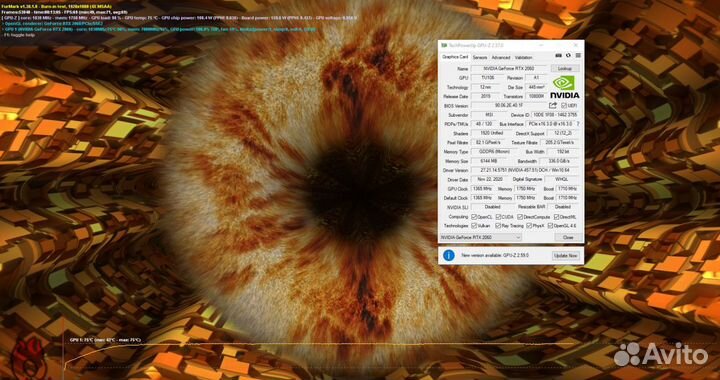Click the Lookup button
720x380 pixels.
pyautogui.click(x=564, y=68)
